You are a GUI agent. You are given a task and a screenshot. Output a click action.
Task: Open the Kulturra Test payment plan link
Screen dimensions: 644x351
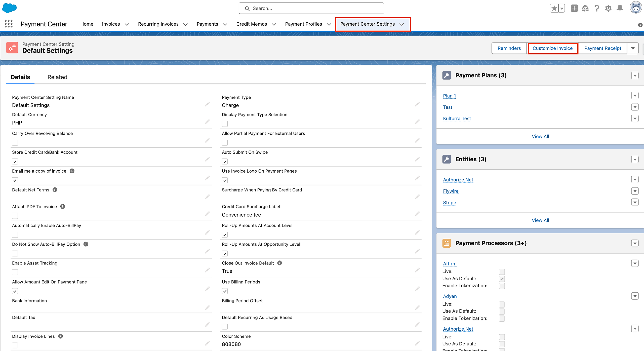(x=457, y=119)
